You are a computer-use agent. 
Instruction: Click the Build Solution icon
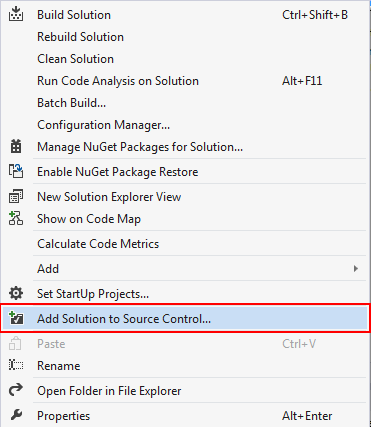(x=16, y=15)
